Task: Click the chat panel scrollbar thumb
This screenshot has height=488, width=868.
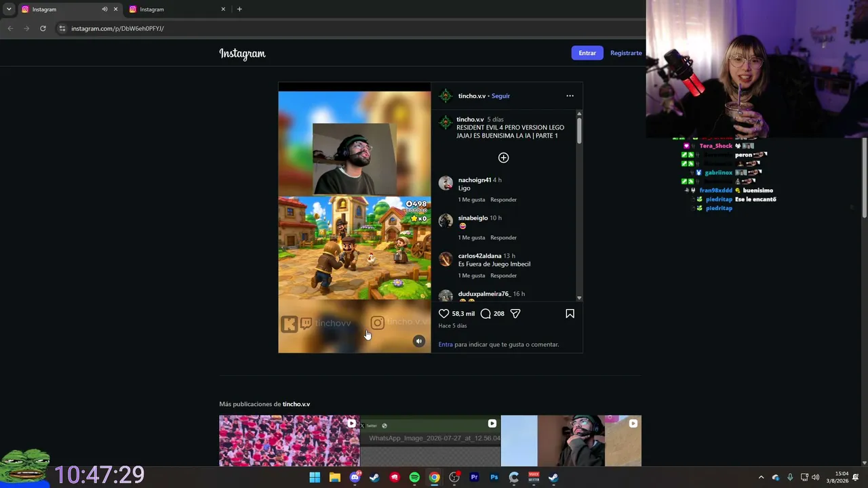Action: [865, 178]
